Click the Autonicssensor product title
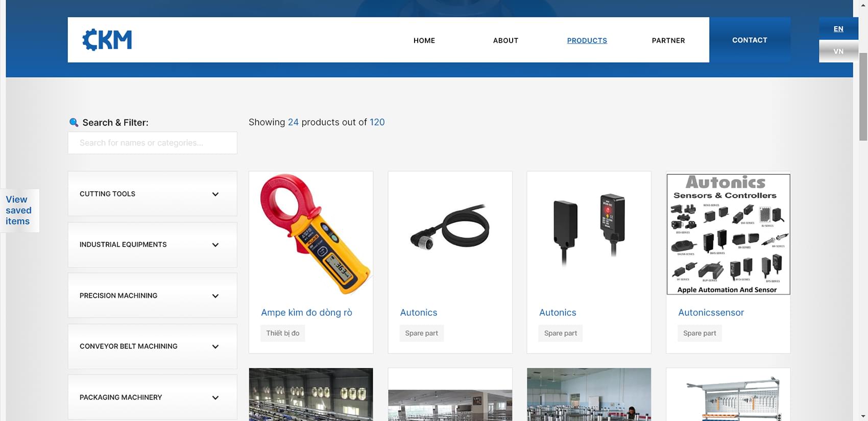 click(711, 313)
